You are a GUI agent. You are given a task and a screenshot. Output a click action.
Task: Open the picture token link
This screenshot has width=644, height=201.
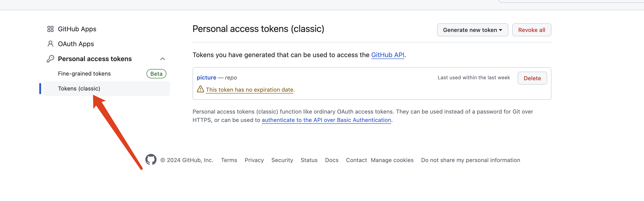pyautogui.click(x=206, y=78)
